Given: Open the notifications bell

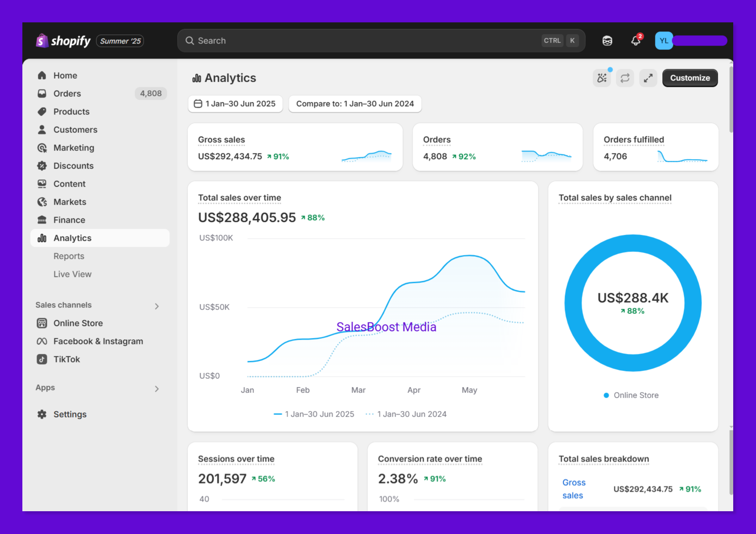Looking at the screenshot, I should click(635, 41).
